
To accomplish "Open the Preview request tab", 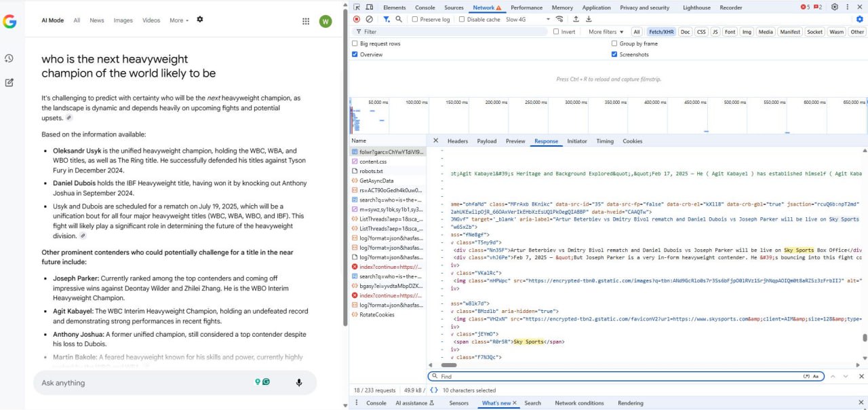I will point(515,141).
